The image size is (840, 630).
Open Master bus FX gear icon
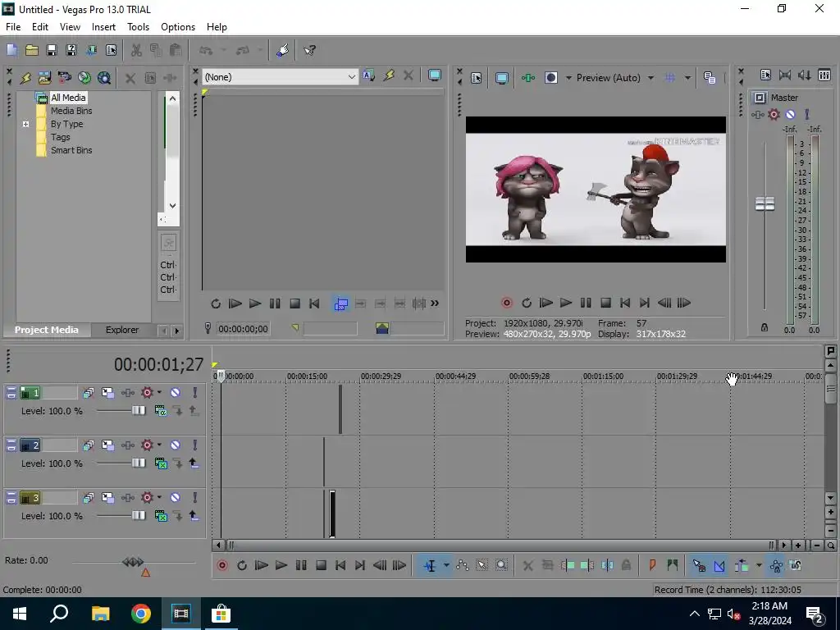(774, 114)
